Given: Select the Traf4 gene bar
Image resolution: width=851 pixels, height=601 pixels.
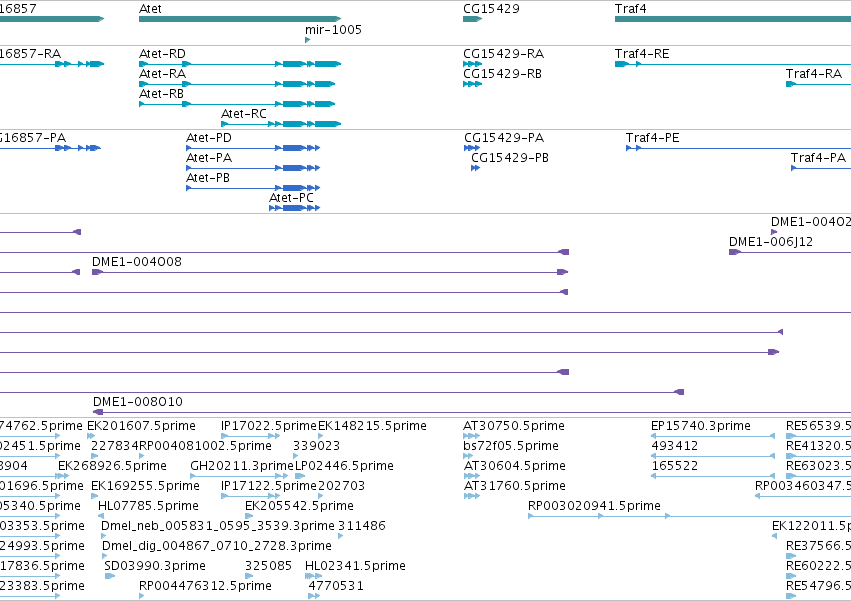Looking at the screenshot, I should click(x=733, y=19).
